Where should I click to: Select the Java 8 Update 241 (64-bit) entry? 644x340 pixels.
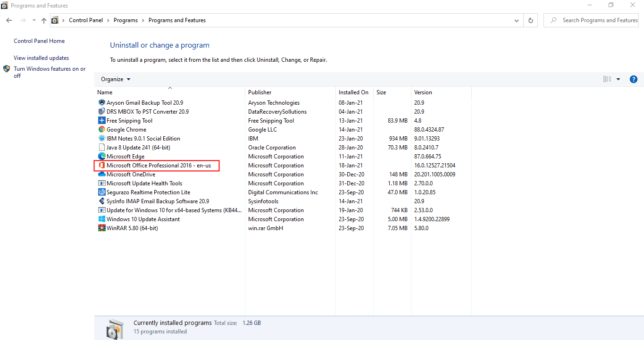138,147
